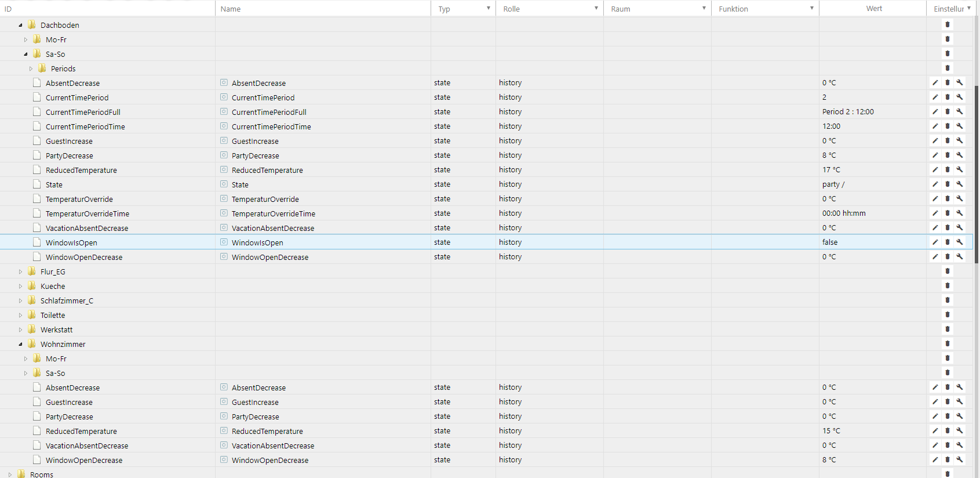The height and width of the screenshot is (478, 980).
Task: Click the value '15 °C'
Action: click(831, 431)
